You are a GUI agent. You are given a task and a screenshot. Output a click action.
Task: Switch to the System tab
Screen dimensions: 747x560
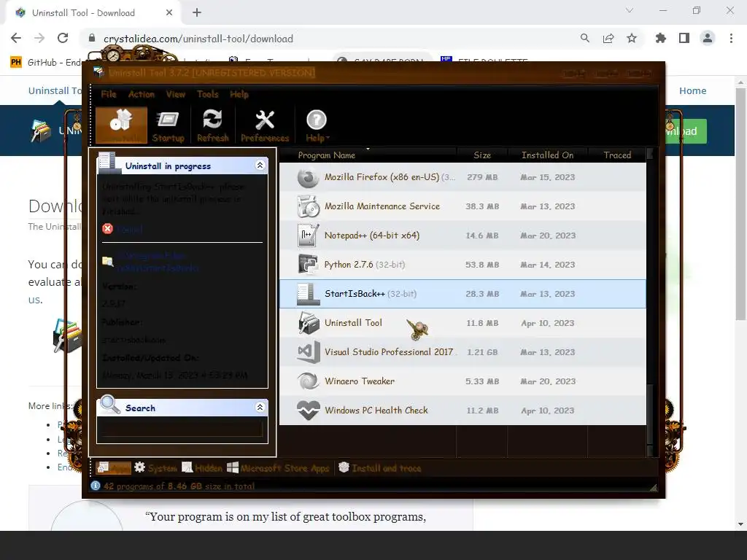156,468
